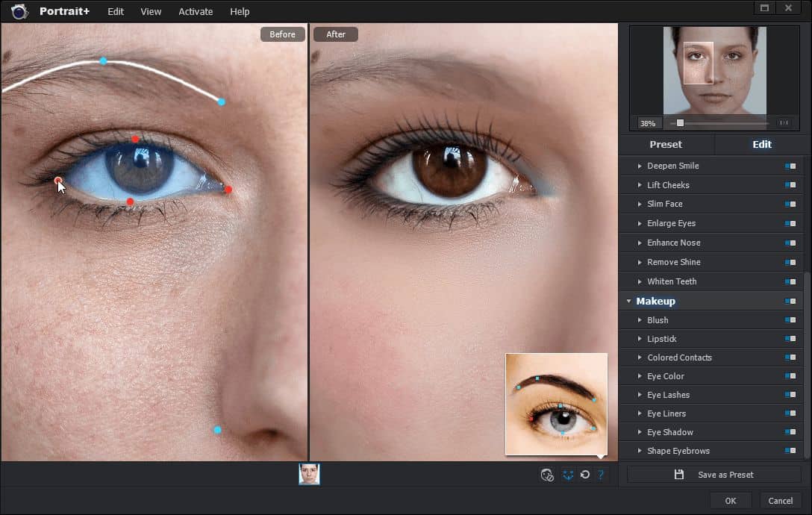Image resolution: width=812 pixels, height=515 pixels.
Task: Toggle the Makeup effect switch
Action: (x=790, y=301)
